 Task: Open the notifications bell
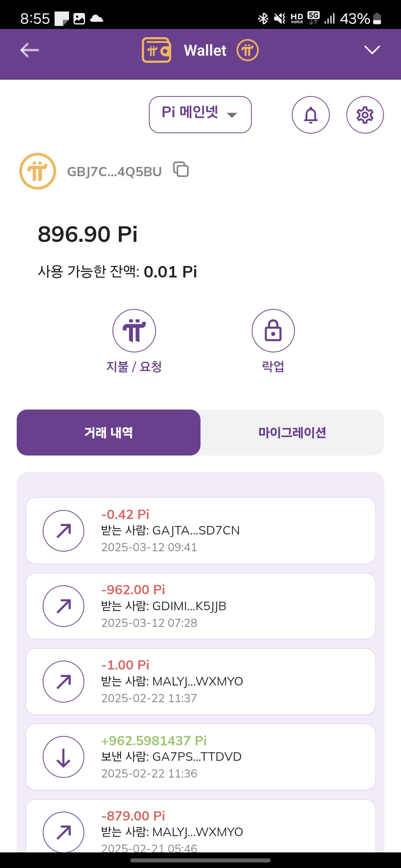(x=310, y=115)
